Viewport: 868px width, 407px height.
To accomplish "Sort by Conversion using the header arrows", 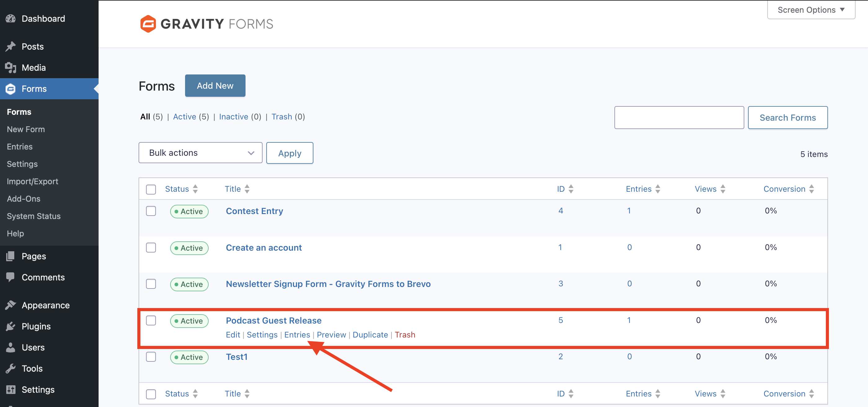I will click(x=811, y=189).
